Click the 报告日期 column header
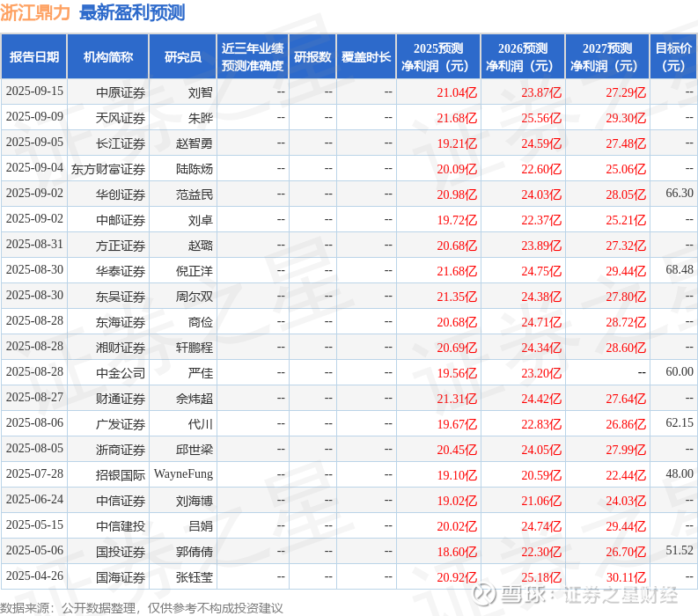This screenshot has height=616, width=698. [33, 56]
